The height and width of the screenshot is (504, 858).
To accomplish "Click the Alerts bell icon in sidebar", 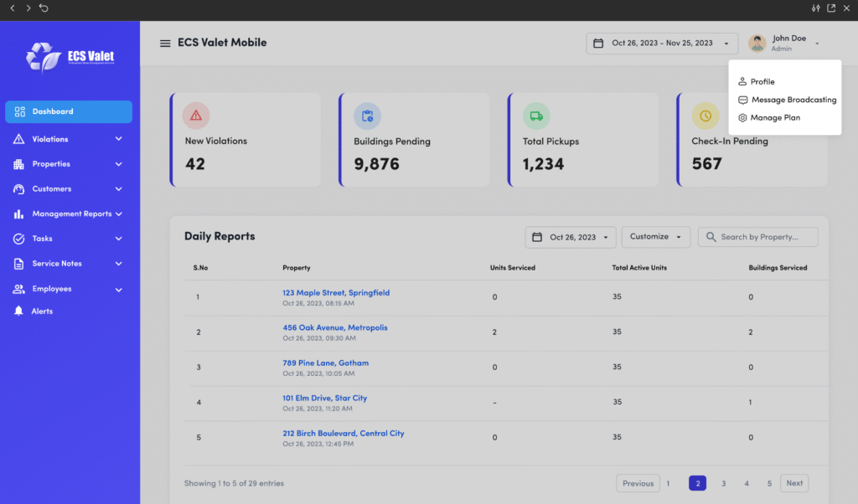I will (x=18, y=311).
